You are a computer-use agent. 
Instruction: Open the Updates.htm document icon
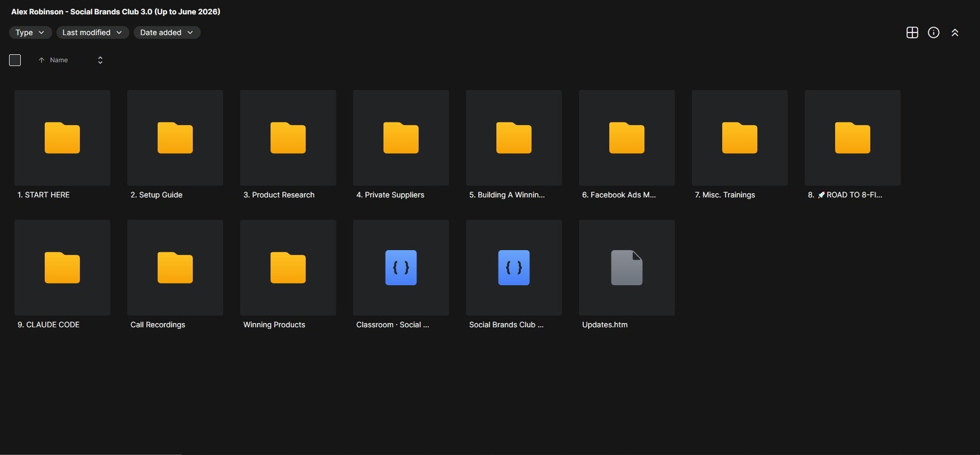point(627,268)
